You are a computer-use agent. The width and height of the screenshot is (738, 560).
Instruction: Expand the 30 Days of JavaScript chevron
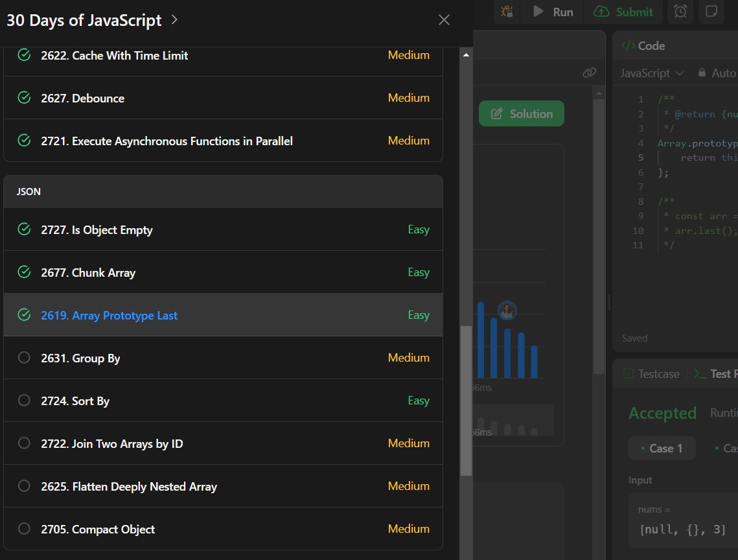[x=174, y=19]
